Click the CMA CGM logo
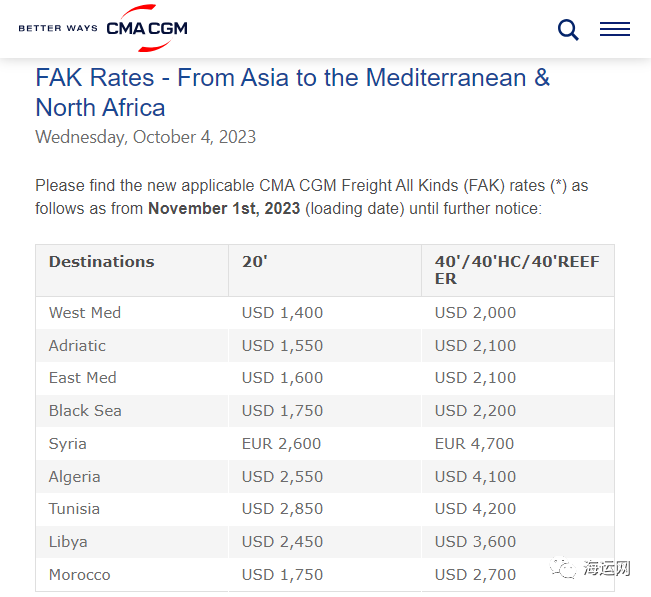651x597 pixels. point(147,28)
